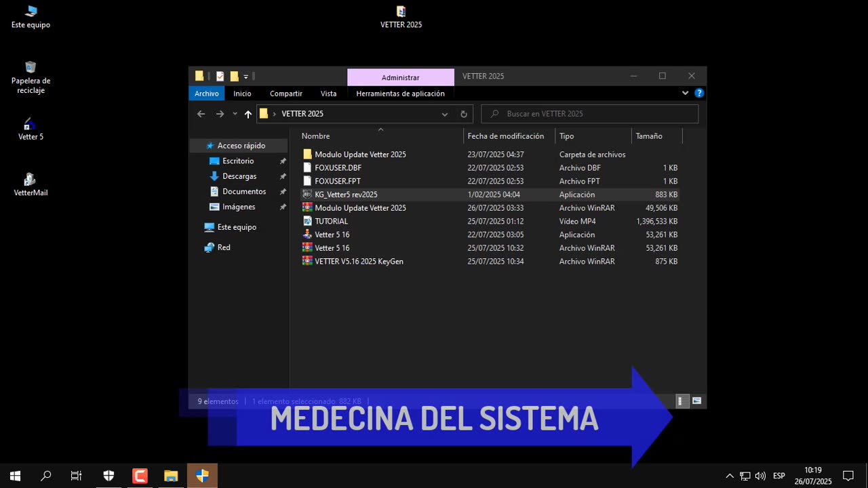Switch to the Compartir ribbon tab
Screen dimensions: 868x488
tap(286, 94)
